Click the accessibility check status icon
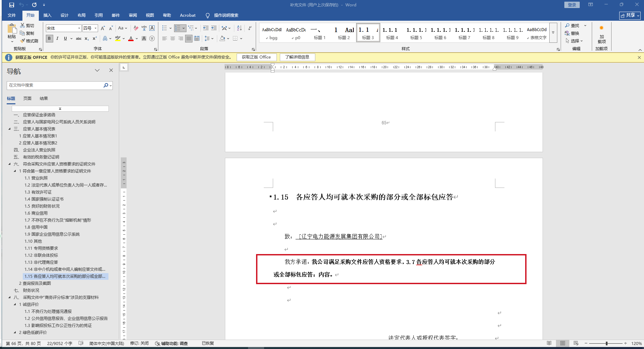The width and height of the screenshot is (644, 349). coord(157,343)
